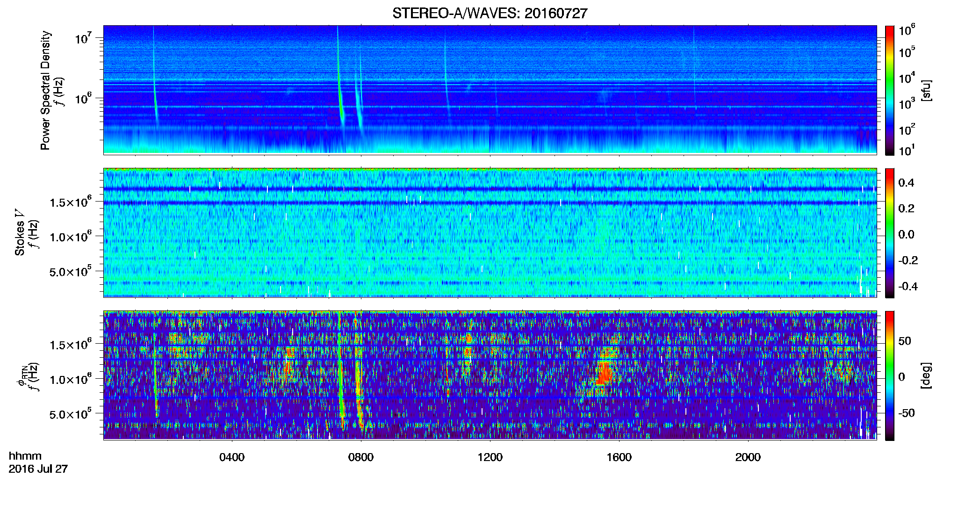Screen dimensions: 980x505
Task: Click the 1600 time axis label
Action: tap(619, 457)
